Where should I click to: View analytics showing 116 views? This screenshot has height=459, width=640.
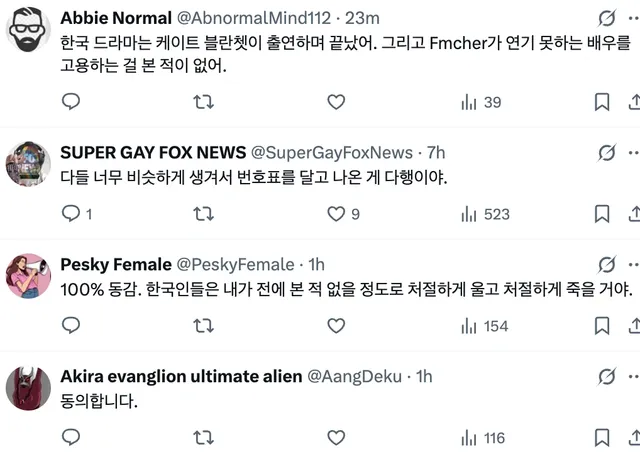tap(485, 437)
